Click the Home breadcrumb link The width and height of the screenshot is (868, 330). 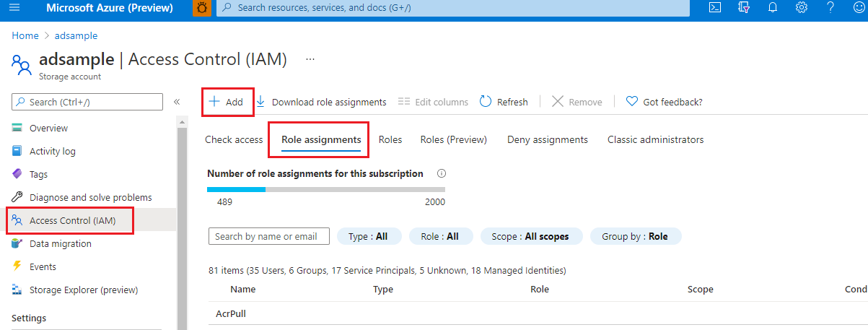(25, 35)
